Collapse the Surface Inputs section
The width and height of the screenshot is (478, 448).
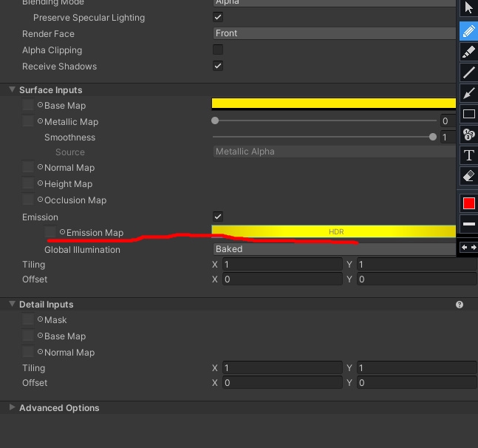[12, 89]
